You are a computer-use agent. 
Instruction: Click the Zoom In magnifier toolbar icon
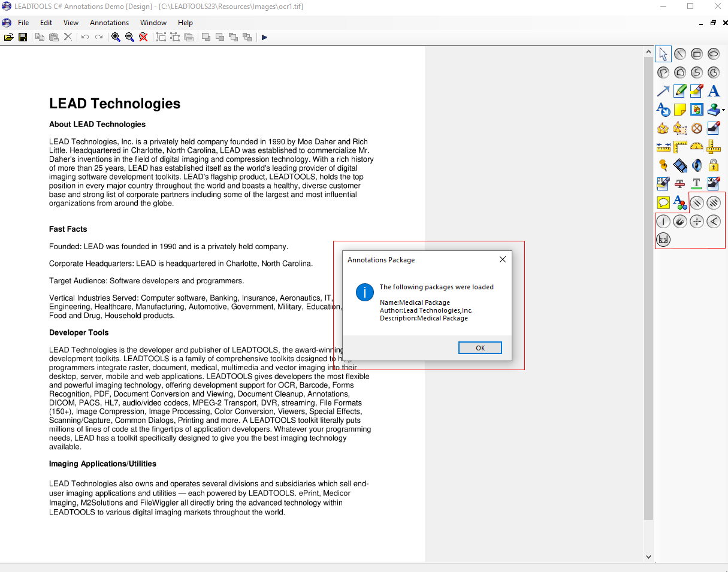pos(116,37)
